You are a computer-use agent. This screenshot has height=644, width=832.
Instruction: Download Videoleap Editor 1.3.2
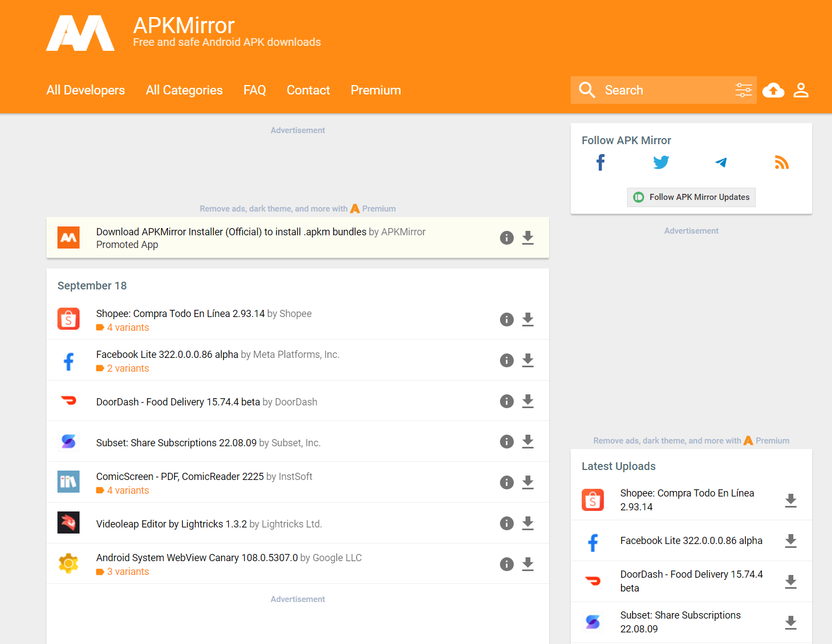coord(528,523)
